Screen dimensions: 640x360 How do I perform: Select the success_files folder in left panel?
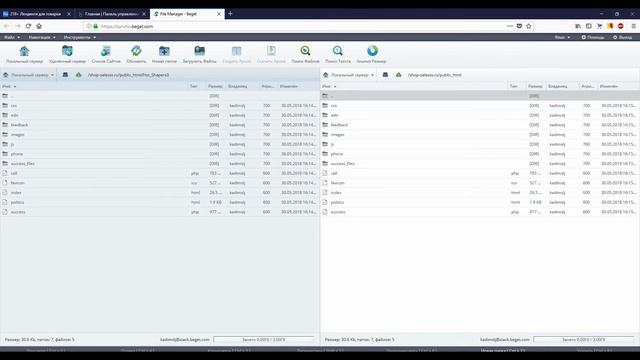(160, 164)
